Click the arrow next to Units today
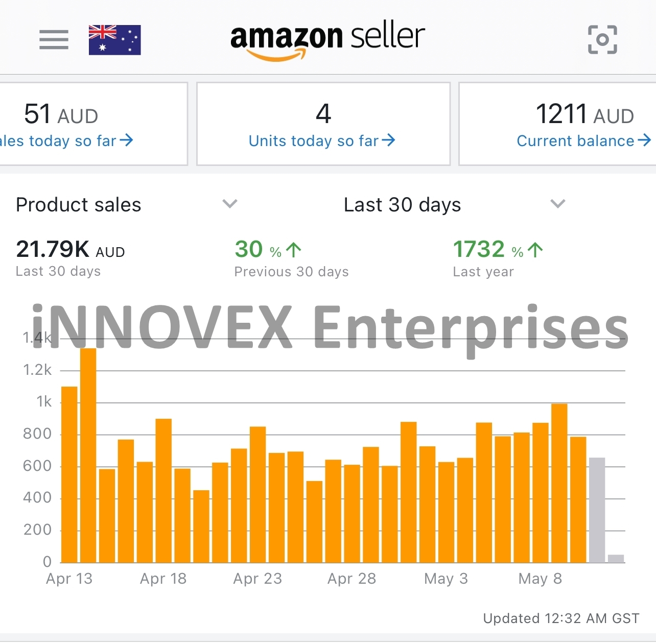The image size is (656, 644). pos(390,140)
